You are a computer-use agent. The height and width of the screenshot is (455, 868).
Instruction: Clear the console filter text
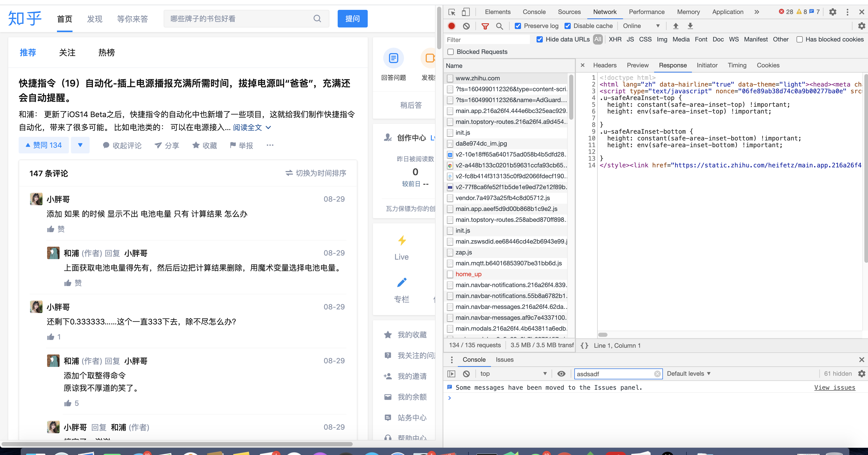[x=657, y=374]
